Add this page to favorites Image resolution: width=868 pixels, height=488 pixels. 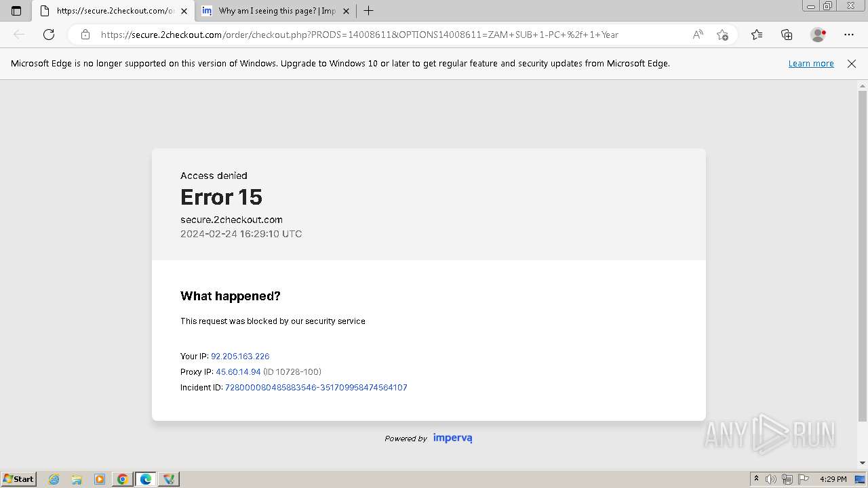point(722,35)
